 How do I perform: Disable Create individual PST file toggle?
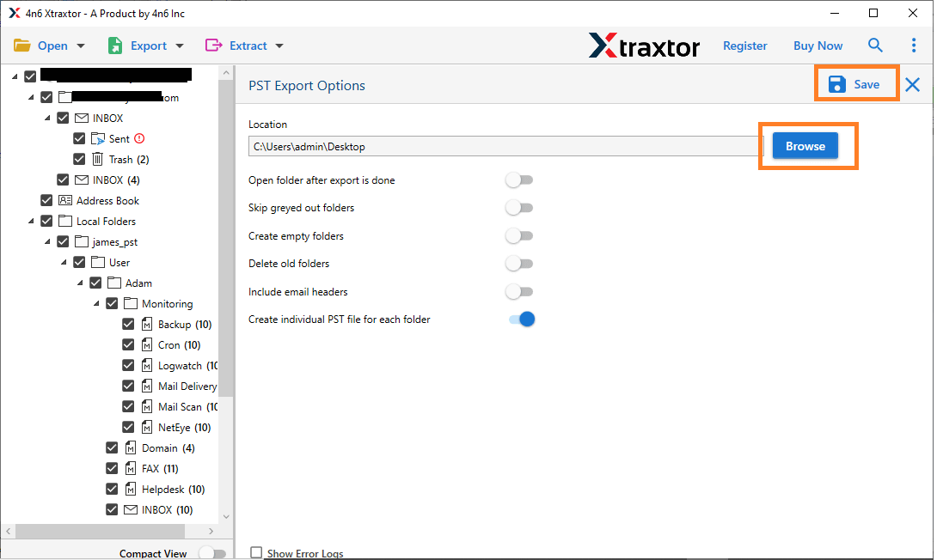point(522,320)
